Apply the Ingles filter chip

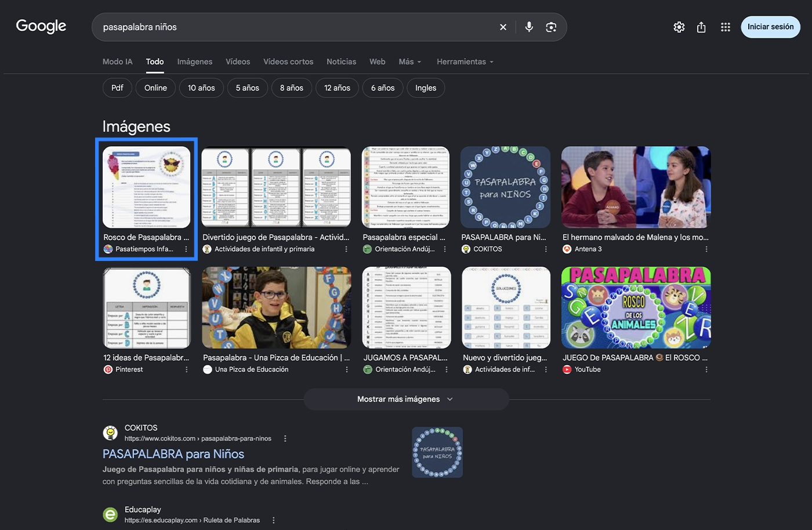pyautogui.click(x=426, y=88)
